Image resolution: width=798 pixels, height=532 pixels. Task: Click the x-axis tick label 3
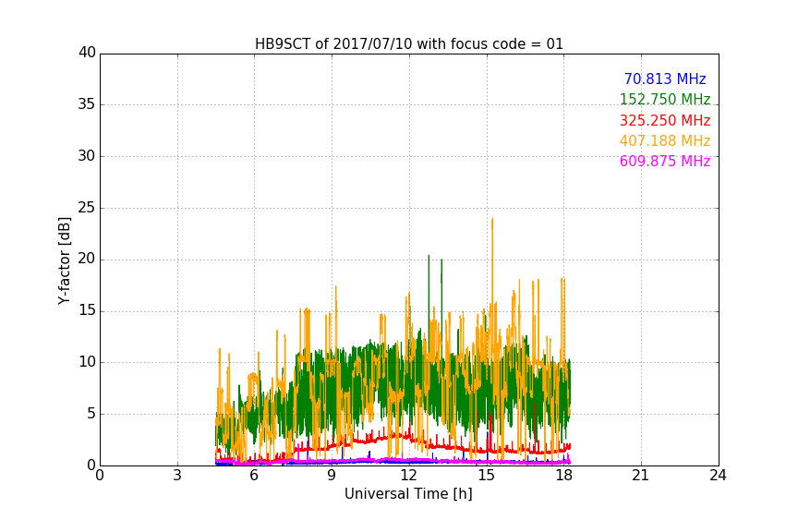177,476
